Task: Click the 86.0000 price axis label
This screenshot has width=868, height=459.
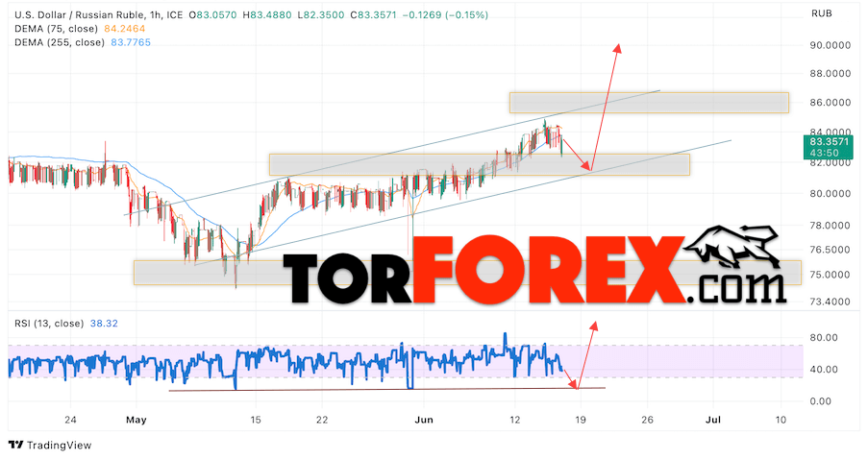Action: pos(830,103)
